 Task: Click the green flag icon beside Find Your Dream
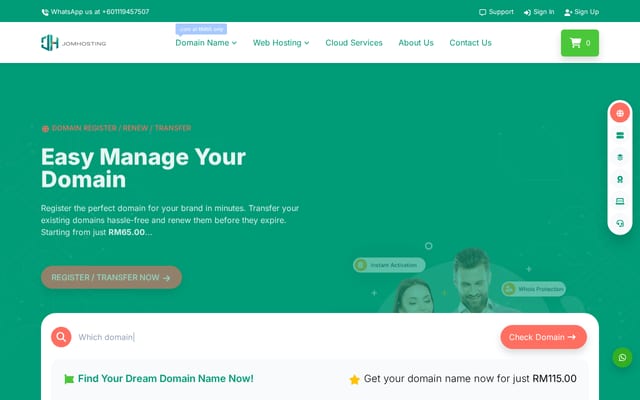(x=69, y=379)
